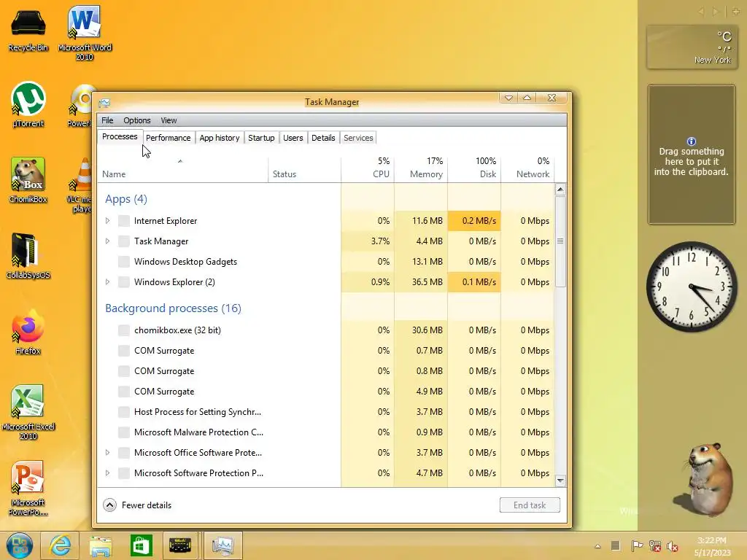Click the clipboard gadget info icon
747x560 pixels.
(x=692, y=141)
